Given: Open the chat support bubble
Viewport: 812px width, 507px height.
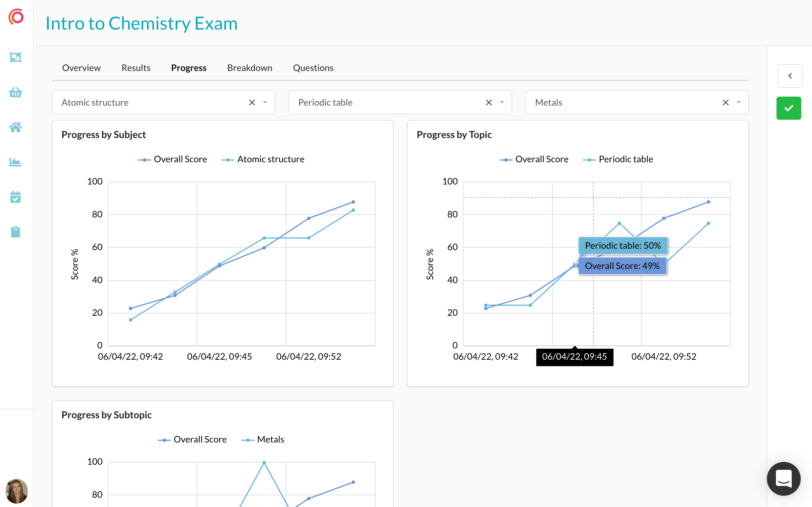Looking at the screenshot, I should click(784, 479).
